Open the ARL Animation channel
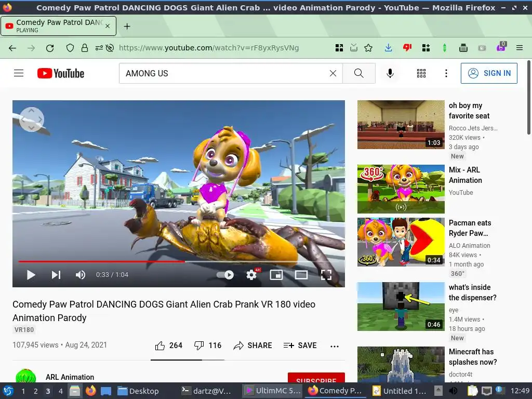This screenshot has width=532, height=399. [70, 377]
